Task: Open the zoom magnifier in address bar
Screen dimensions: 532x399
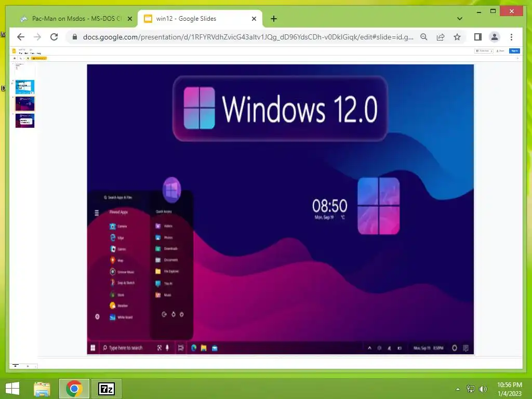Action: click(x=424, y=37)
